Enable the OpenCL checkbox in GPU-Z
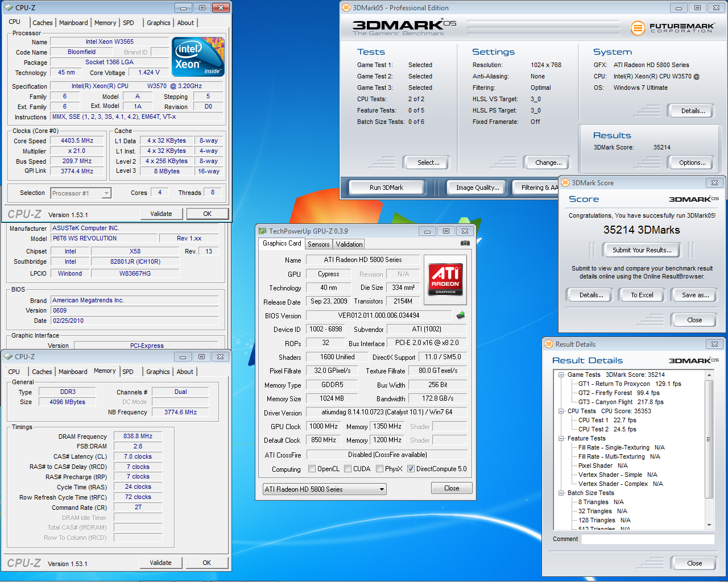This screenshot has width=728, height=582. 312,469
